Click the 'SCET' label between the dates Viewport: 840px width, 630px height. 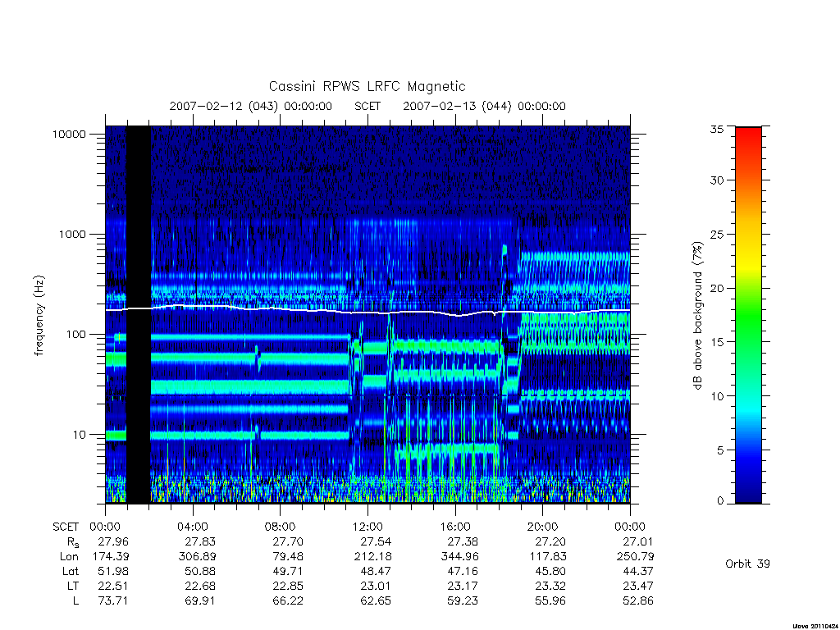tap(367, 106)
